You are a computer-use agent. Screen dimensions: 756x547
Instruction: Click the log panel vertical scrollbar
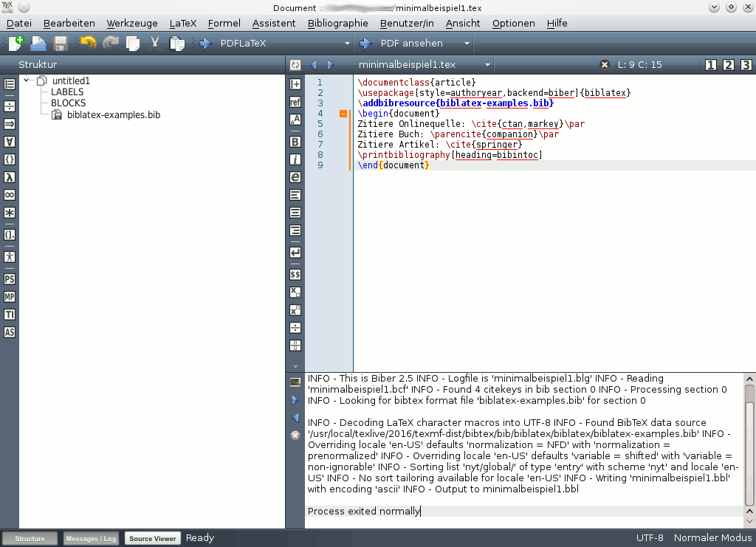coord(749,444)
